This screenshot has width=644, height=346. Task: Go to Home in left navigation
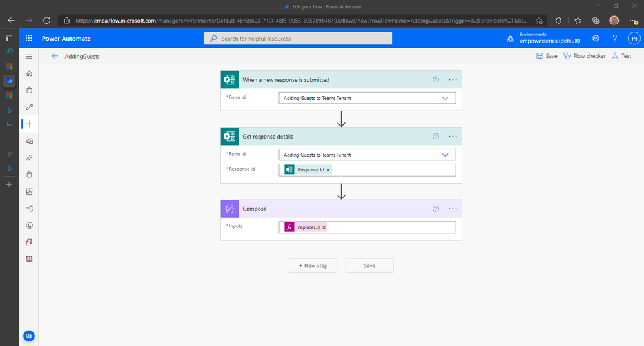click(x=29, y=73)
